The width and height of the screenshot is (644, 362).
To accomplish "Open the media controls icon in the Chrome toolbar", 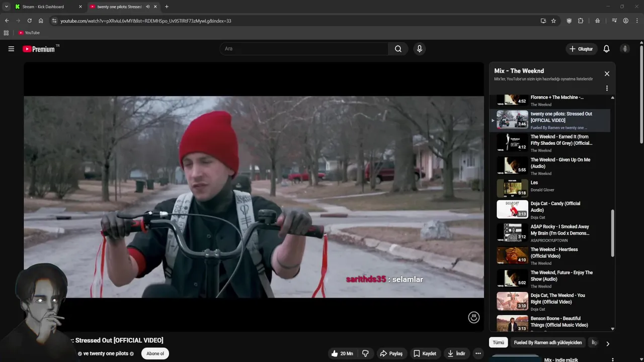I will 614,21.
